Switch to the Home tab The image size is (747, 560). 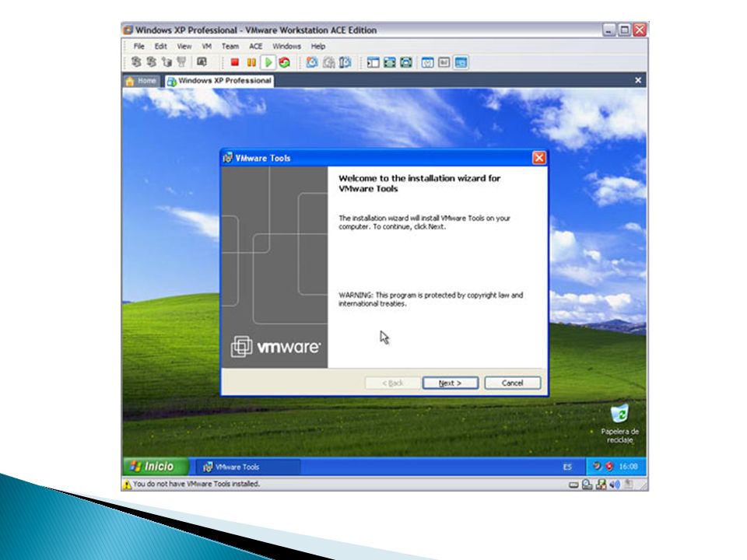(142, 80)
